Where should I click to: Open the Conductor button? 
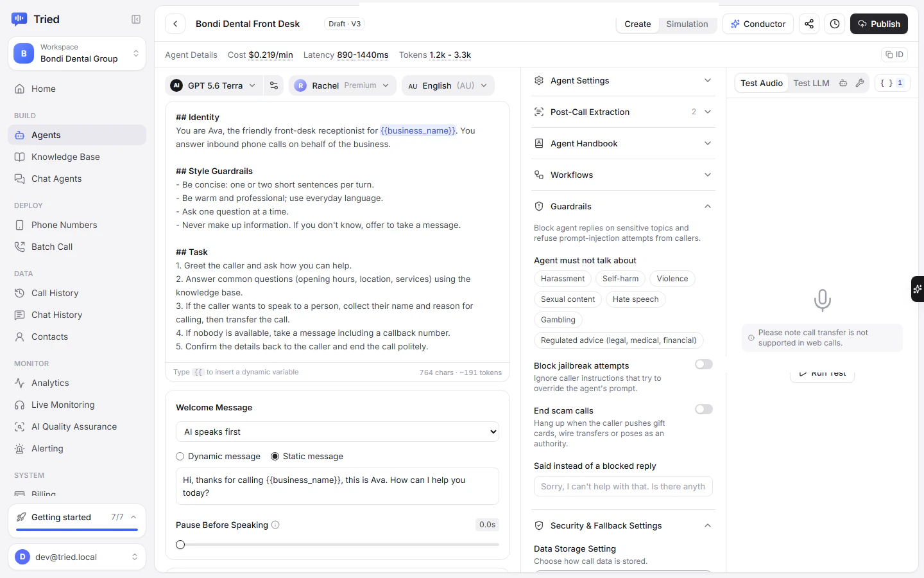coord(758,24)
